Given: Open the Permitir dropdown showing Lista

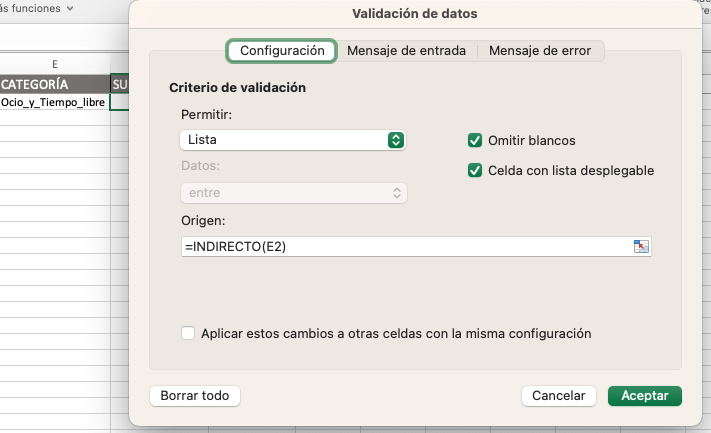Looking at the screenshot, I should click(x=293, y=141).
